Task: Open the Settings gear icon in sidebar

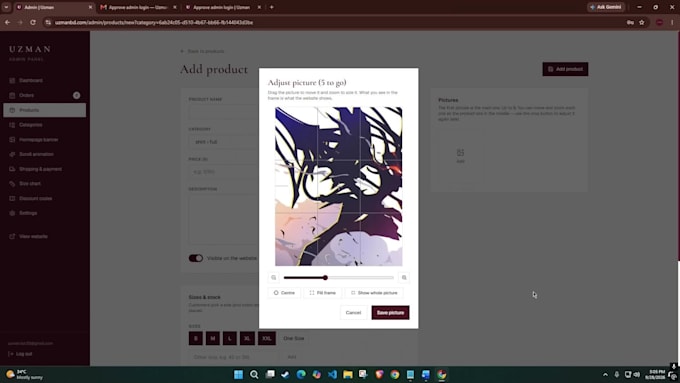Action: pyautogui.click(x=12, y=213)
